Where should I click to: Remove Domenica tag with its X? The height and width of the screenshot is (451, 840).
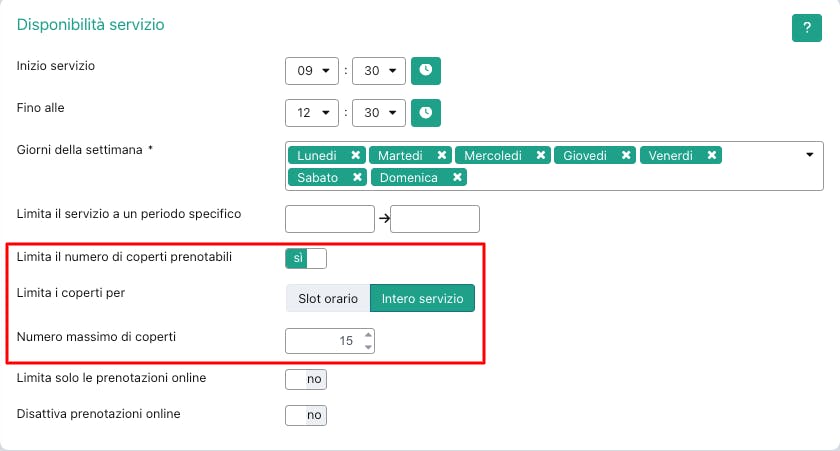tap(457, 177)
